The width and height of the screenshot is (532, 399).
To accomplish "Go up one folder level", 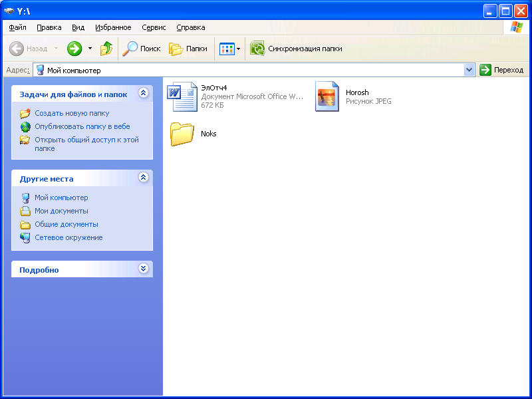I will point(106,49).
